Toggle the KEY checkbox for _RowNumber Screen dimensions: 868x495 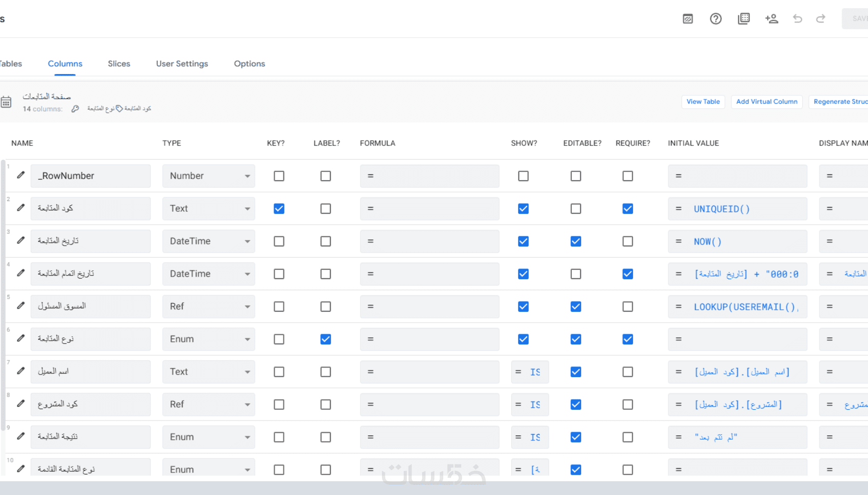point(279,176)
